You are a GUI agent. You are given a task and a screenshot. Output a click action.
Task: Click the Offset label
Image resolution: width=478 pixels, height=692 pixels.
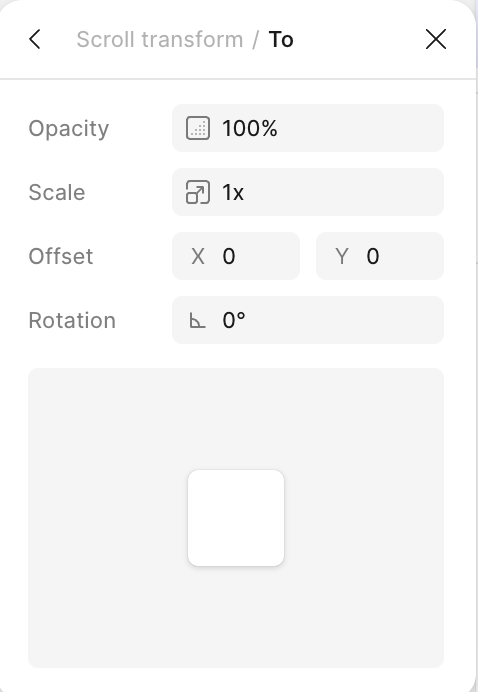click(61, 256)
